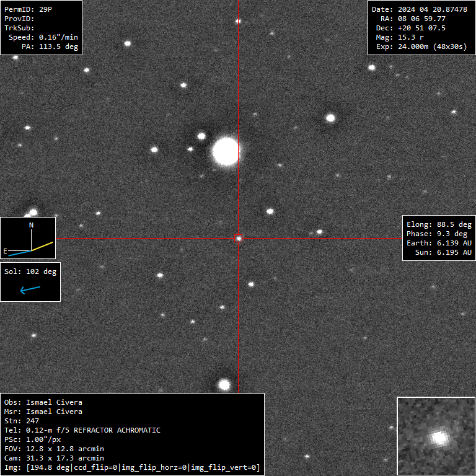Click the 'E' label on the compass
476x476 pixels.
[x=5, y=251]
